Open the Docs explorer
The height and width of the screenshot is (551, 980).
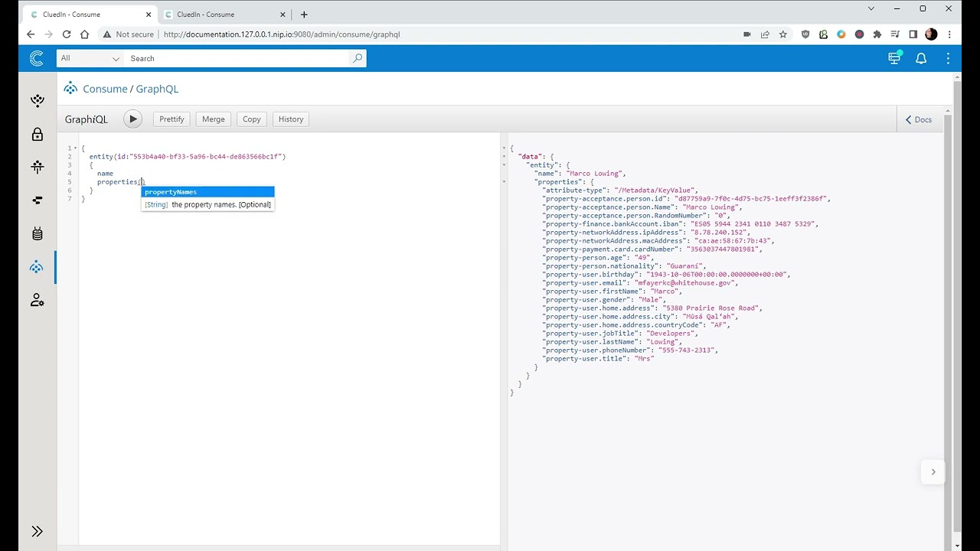point(919,119)
